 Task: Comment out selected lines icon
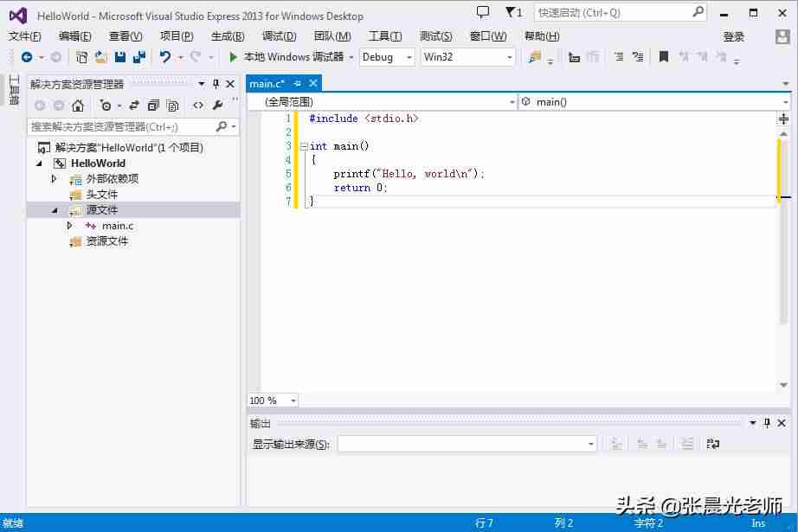pos(618,57)
